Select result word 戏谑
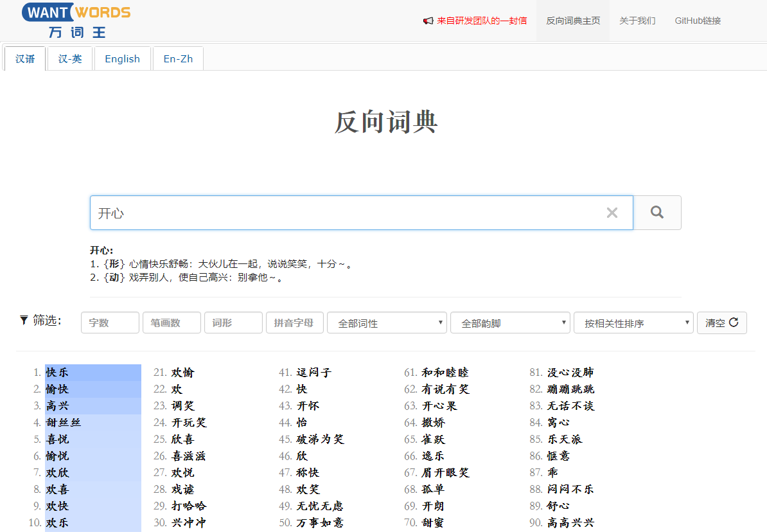 coord(182,489)
